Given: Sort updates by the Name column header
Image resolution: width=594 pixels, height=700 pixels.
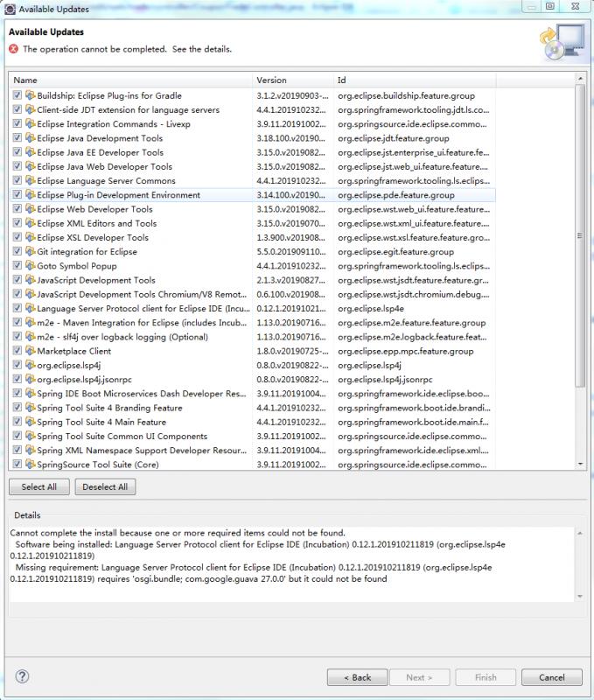Looking at the screenshot, I should point(130,80).
